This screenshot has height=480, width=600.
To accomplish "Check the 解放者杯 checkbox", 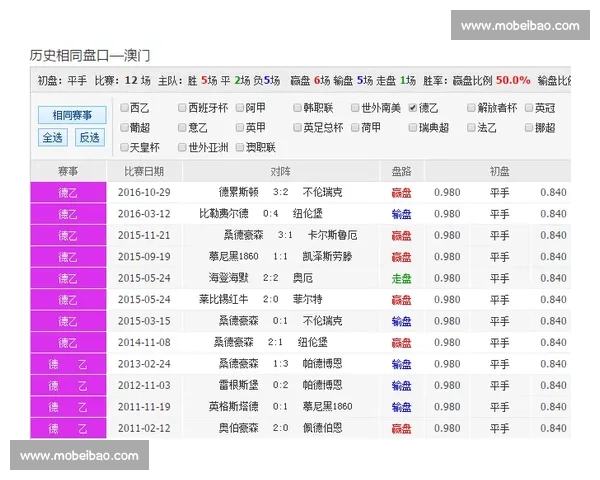I will click(x=471, y=108).
